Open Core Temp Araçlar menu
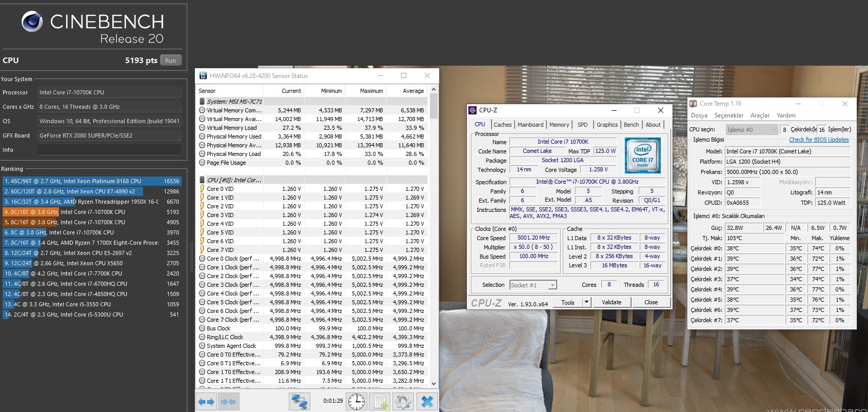The image size is (868, 412). click(x=760, y=115)
